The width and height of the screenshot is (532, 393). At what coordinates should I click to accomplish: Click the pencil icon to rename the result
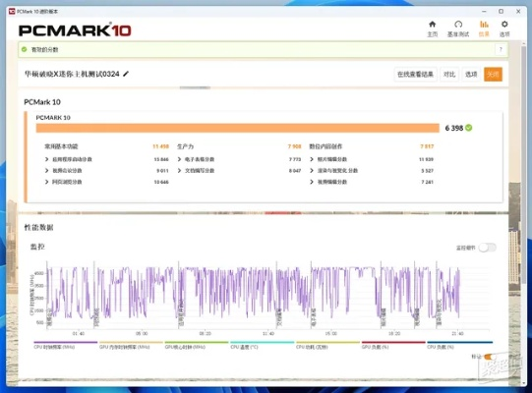click(126, 74)
